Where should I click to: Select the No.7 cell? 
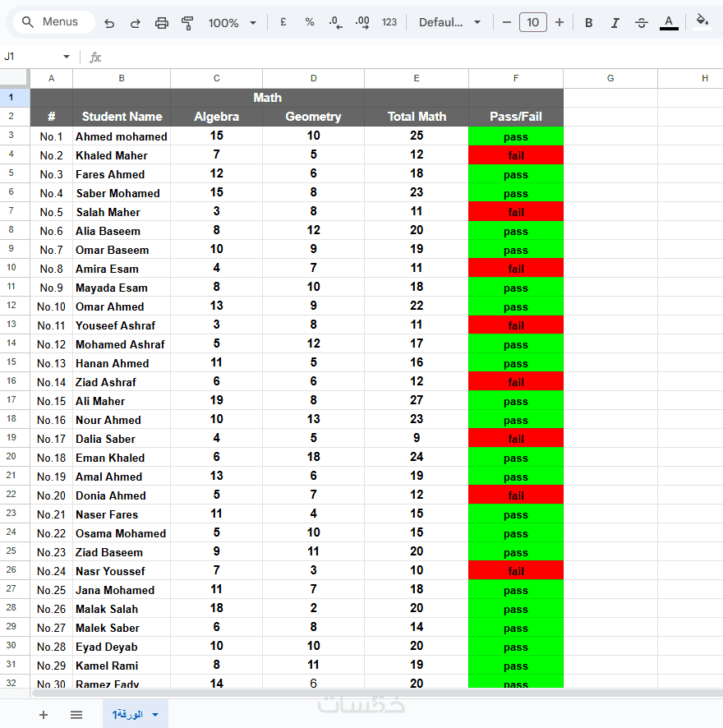52,249
